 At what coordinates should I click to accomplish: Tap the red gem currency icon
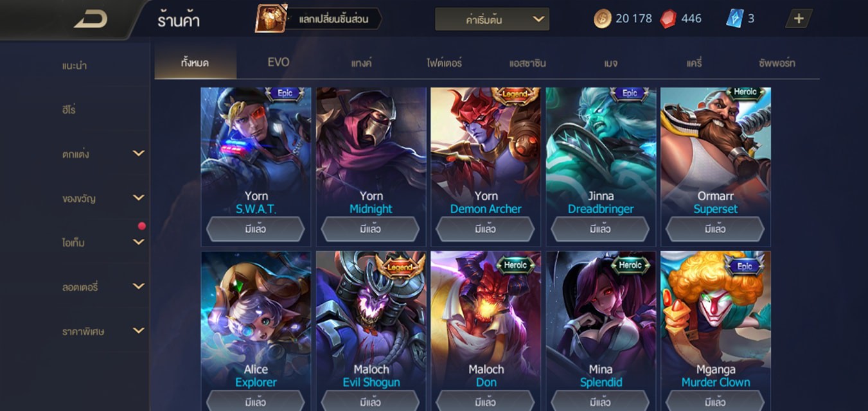pos(668,19)
